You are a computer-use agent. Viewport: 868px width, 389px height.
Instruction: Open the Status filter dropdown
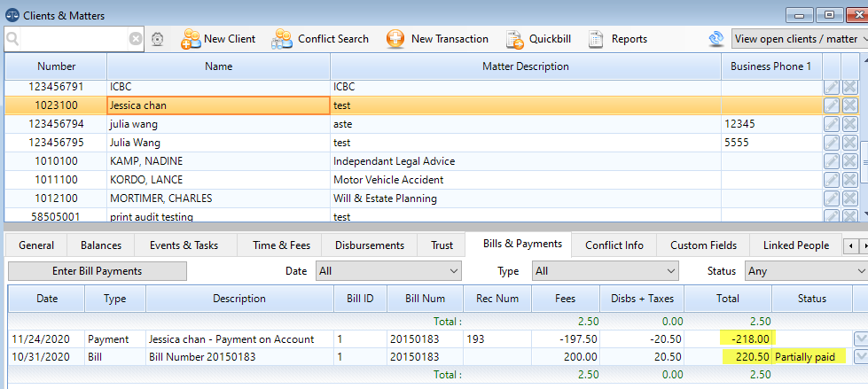[806, 271]
